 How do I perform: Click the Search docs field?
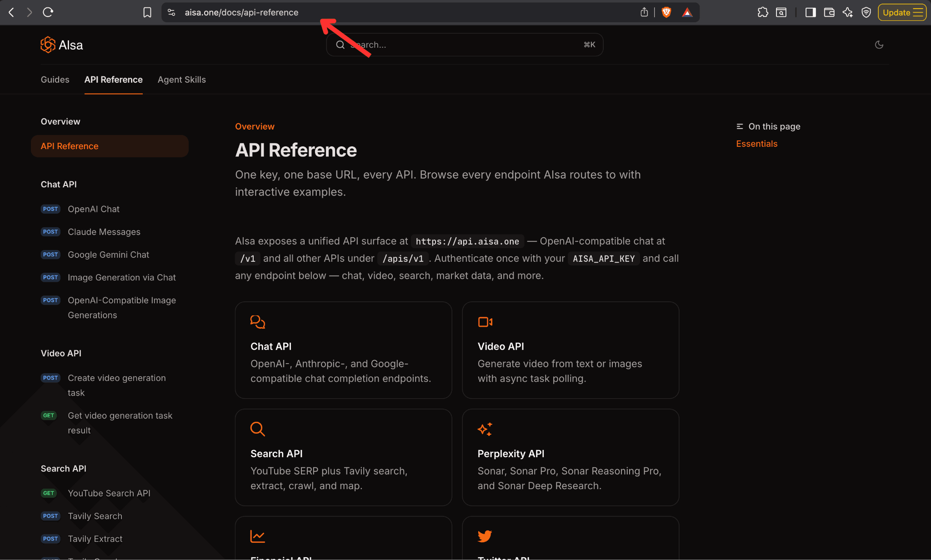pyautogui.click(x=465, y=45)
